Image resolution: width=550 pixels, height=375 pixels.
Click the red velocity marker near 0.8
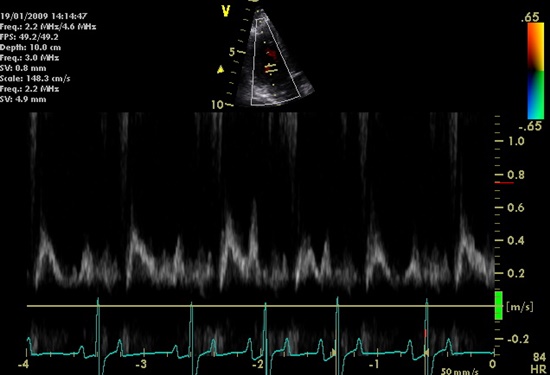click(504, 183)
